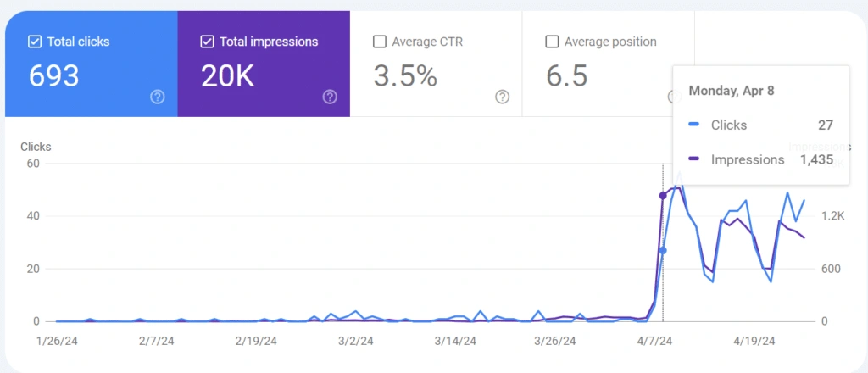Click the purple Impressions data point on Apr 8
Image resolution: width=868 pixels, height=373 pixels.
663,195
